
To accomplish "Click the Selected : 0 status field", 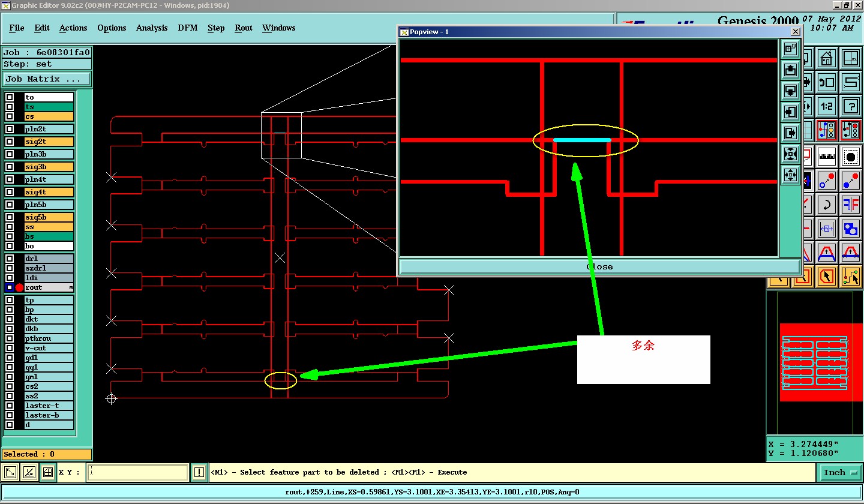I will click(x=47, y=454).
